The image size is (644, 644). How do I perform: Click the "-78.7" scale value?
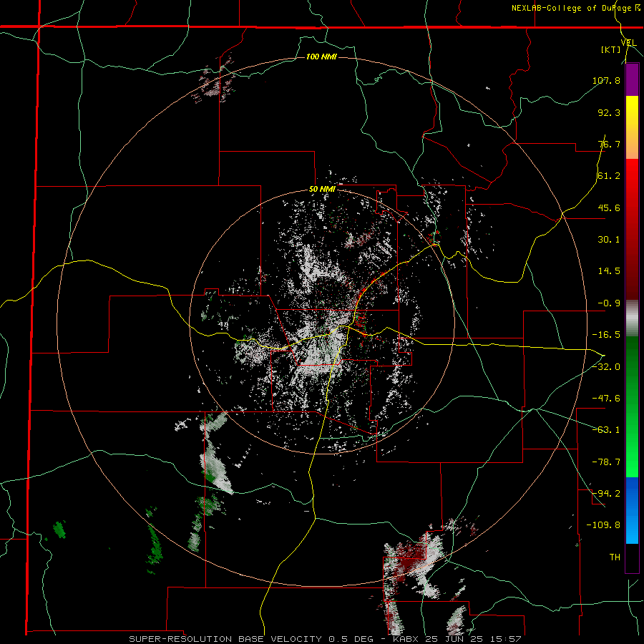click(x=606, y=462)
